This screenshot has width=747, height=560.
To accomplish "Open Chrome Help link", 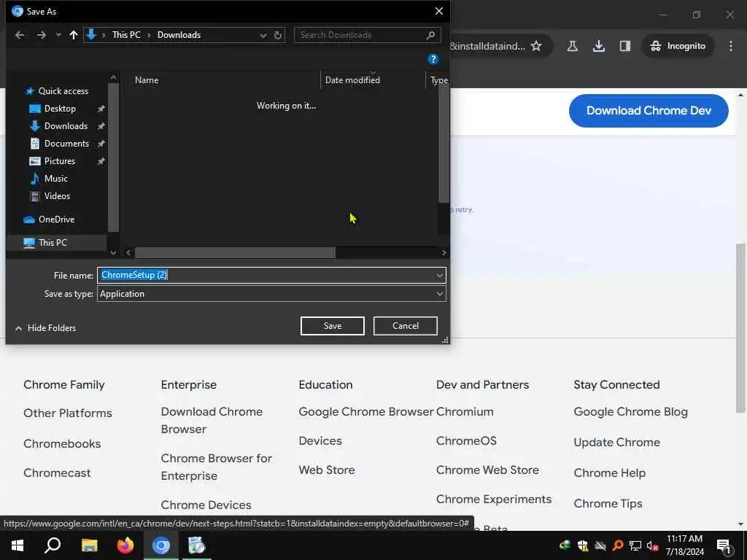I will tap(610, 472).
